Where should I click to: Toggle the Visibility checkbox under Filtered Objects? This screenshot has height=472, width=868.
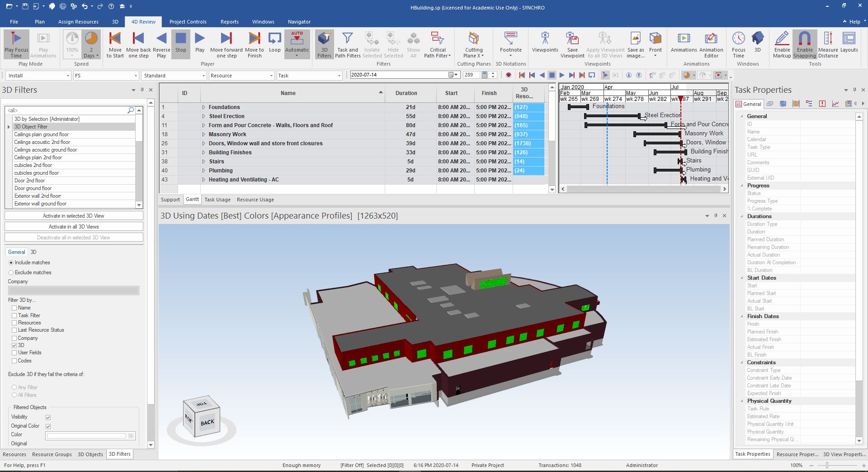[48, 417]
